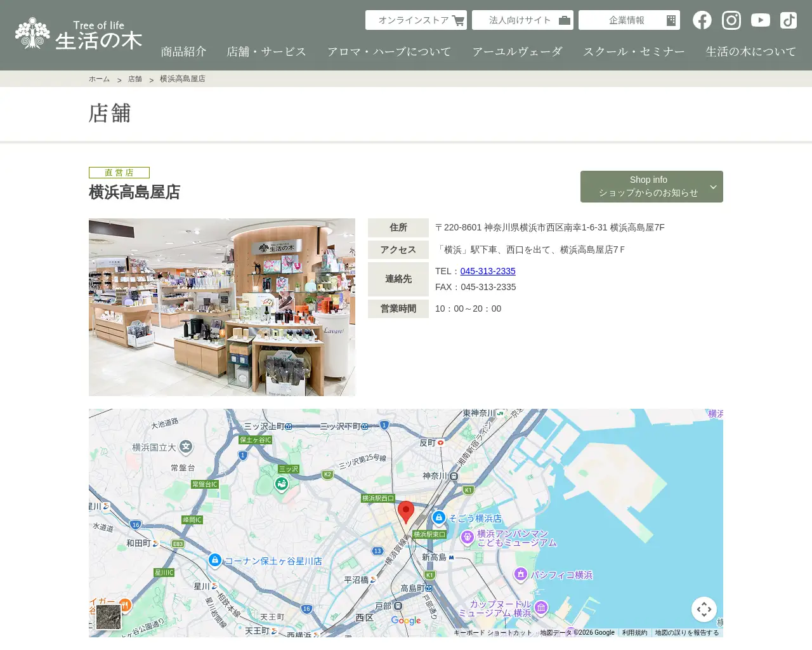The image size is (812, 650).
Task: Click 地図の誤りを報告する link
Action: [687, 633]
